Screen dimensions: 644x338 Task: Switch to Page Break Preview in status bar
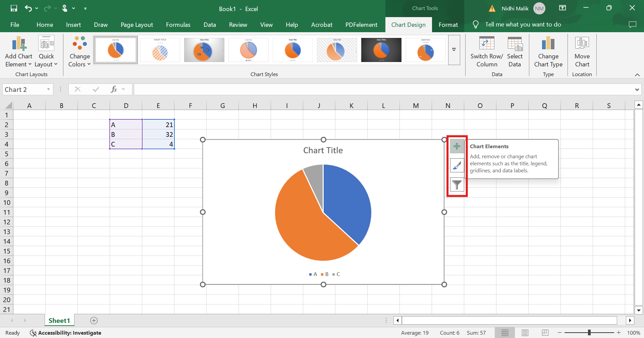[545, 333]
